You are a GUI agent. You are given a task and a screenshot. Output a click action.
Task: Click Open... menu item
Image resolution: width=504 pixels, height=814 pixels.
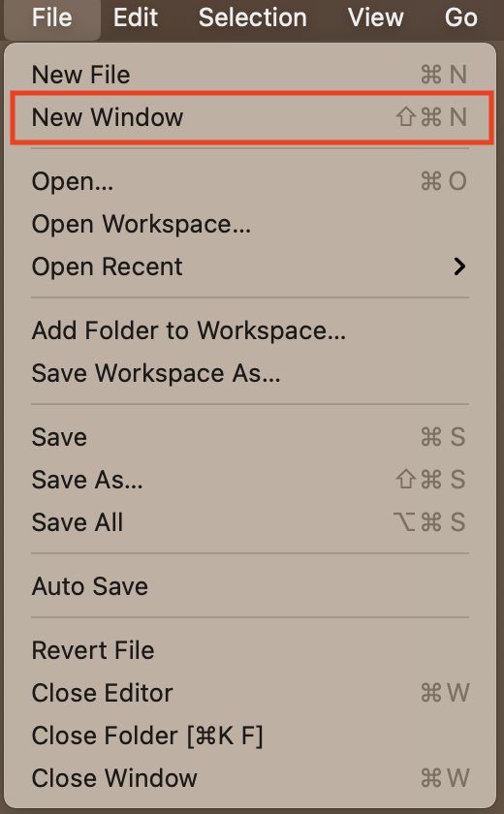[250, 181]
